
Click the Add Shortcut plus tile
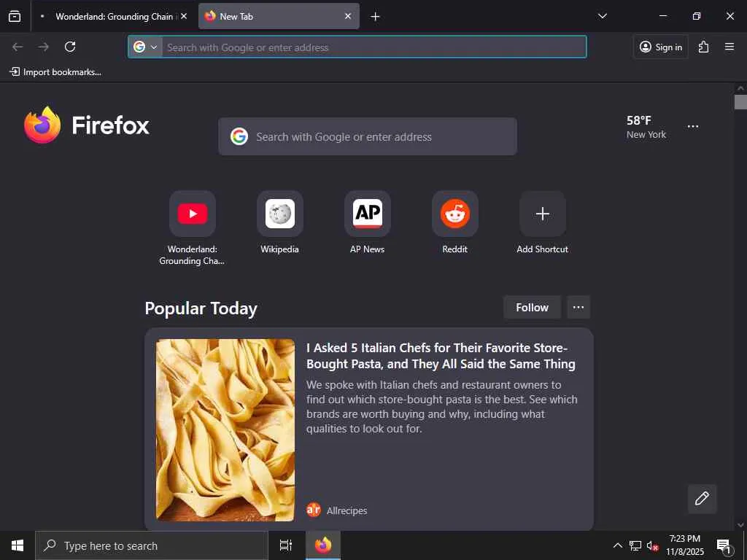[x=543, y=214]
